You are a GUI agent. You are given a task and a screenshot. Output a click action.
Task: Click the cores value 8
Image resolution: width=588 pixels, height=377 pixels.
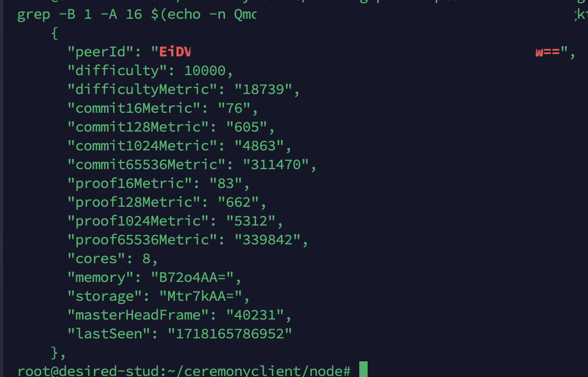(146, 258)
